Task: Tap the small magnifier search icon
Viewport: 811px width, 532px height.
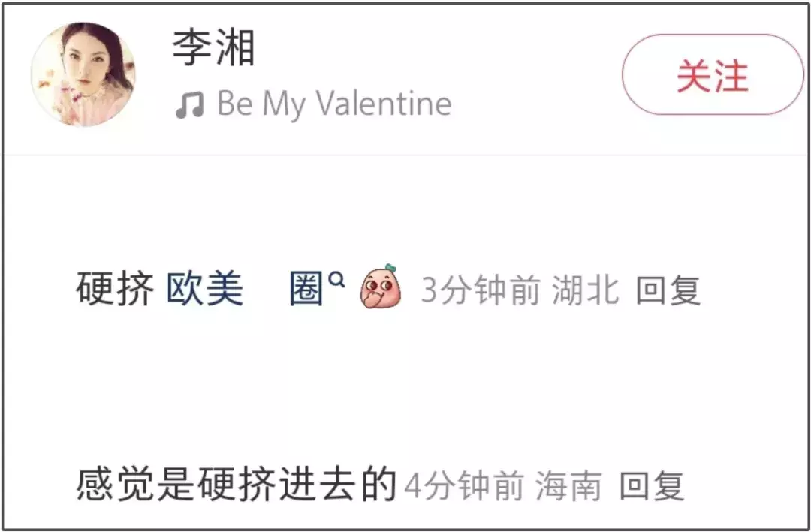Action: pos(336,280)
